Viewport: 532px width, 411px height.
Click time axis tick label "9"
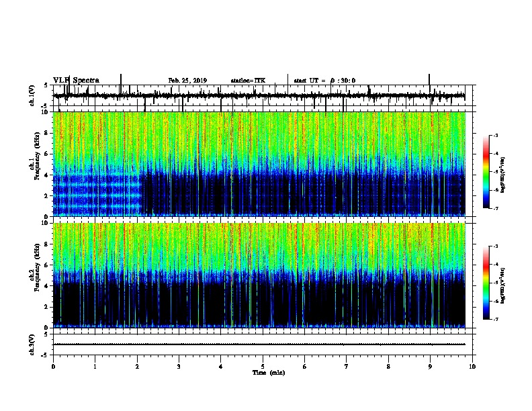(430, 367)
